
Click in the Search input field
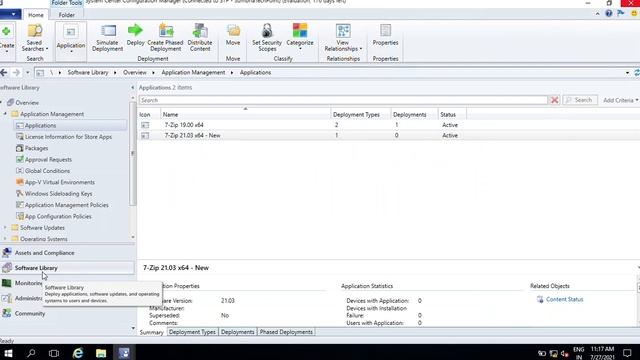tap(343, 100)
